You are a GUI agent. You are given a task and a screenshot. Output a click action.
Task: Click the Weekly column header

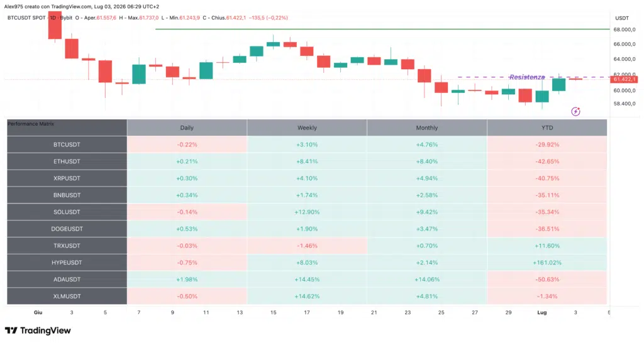pos(307,128)
